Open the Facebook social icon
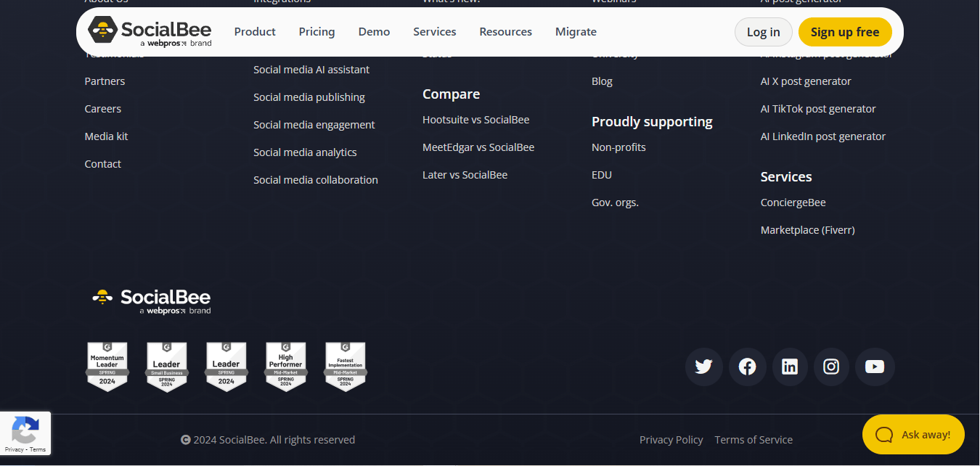The width and height of the screenshot is (980, 466). tap(747, 367)
